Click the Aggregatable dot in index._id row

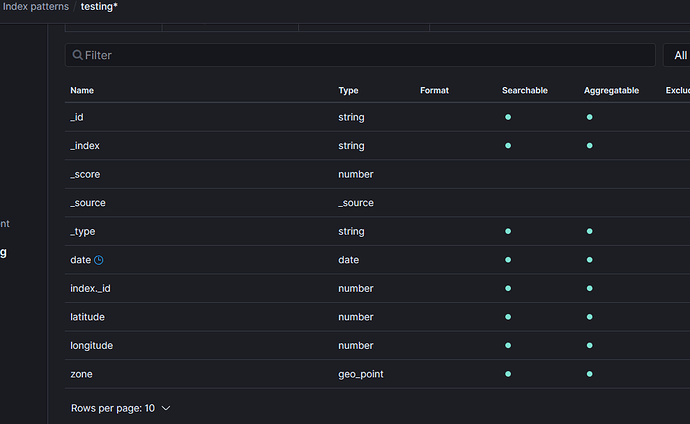pyautogui.click(x=590, y=288)
